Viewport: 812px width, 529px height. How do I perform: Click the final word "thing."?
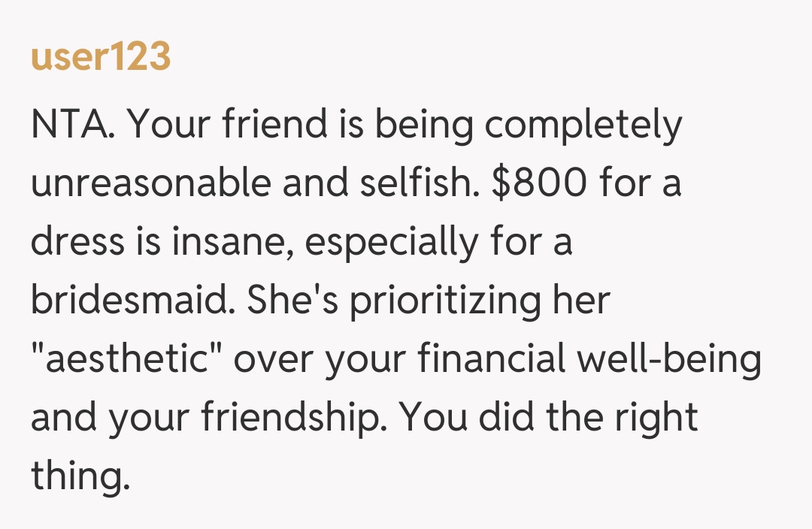75,477
